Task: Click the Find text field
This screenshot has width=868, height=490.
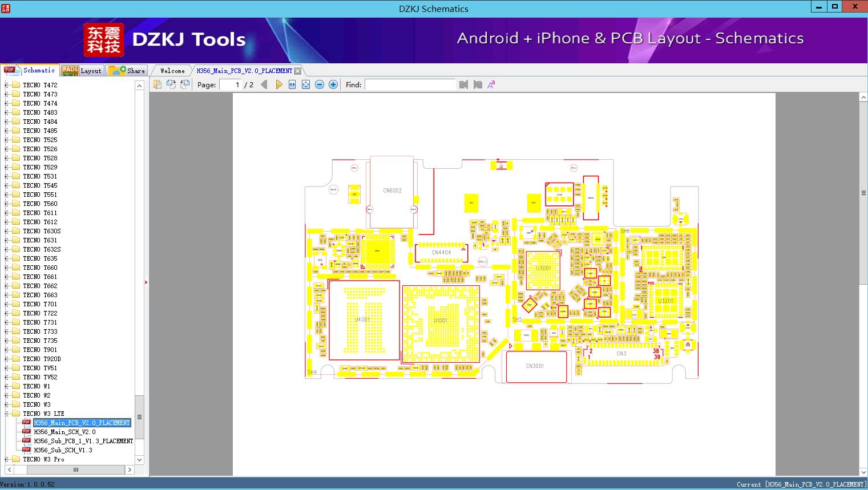Action: pos(410,84)
